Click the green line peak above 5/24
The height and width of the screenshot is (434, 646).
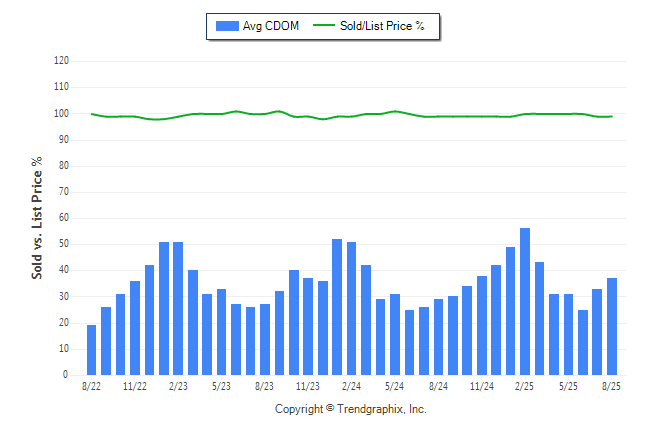[x=395, y=111]
